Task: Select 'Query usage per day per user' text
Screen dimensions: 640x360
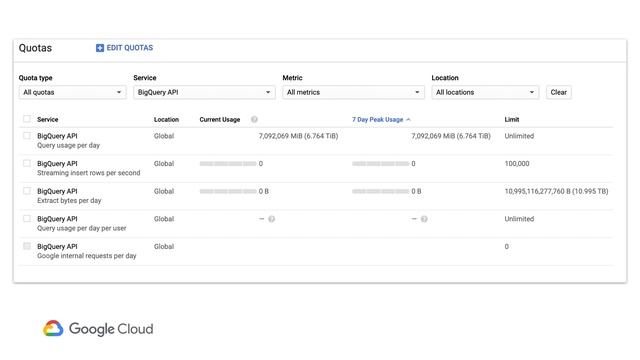Action: pos(82,228)
